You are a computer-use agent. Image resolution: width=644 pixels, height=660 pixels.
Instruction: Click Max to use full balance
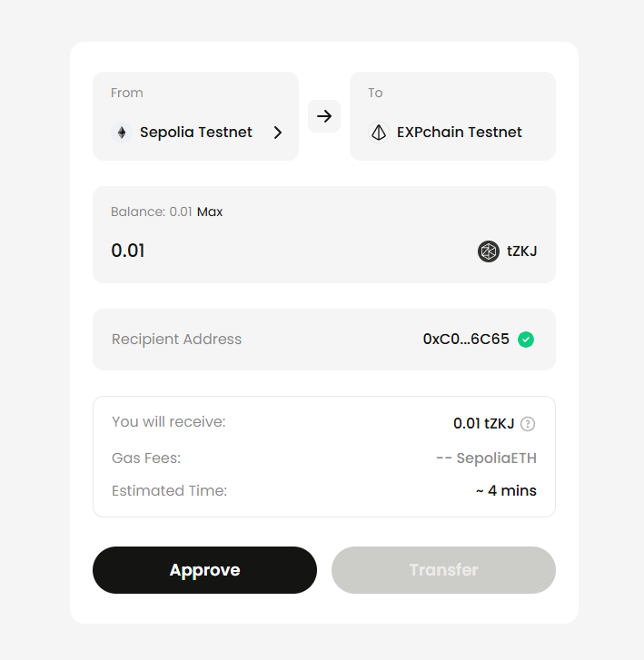point(210,212)
